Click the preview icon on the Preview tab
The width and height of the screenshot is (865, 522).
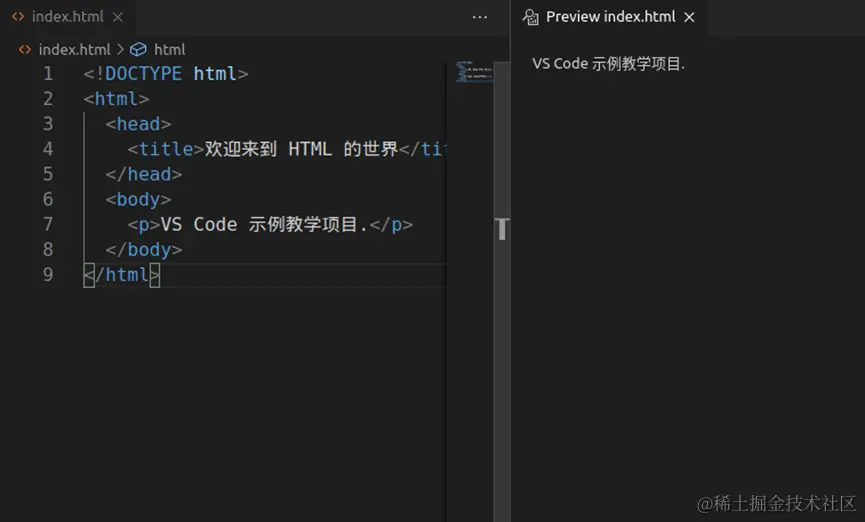point(530,17)
